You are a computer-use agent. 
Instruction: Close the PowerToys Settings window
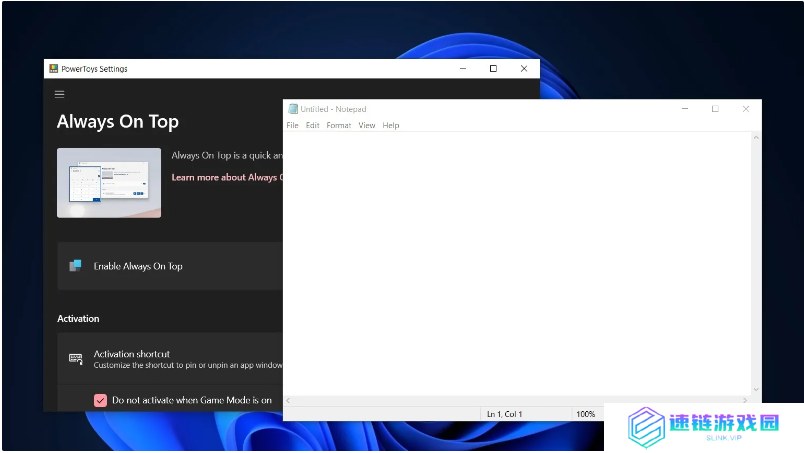[524, 68]
